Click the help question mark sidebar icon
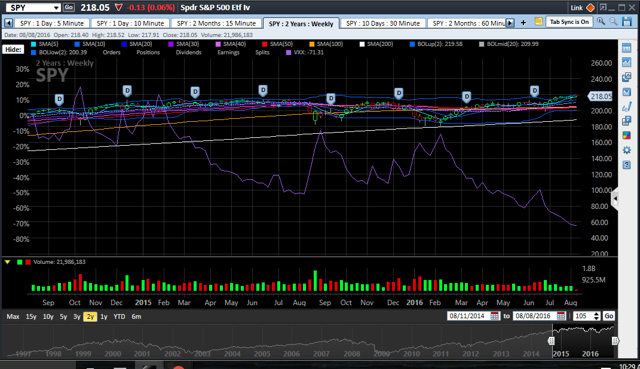 pyautogui.click(x=627, y=165)
